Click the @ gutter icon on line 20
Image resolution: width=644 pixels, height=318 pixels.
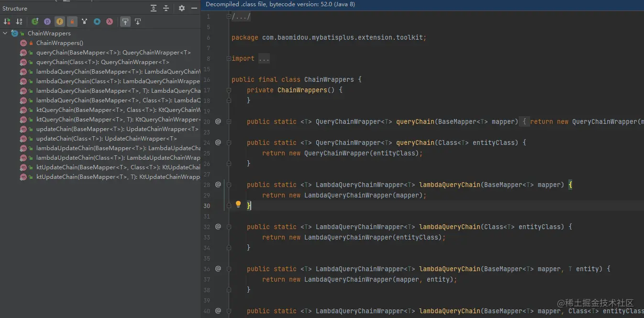(x=218, y=121)
